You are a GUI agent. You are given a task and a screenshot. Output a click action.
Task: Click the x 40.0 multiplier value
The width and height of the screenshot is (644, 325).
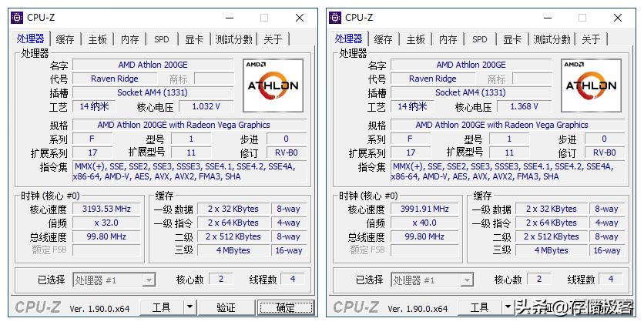coord(424,223)
